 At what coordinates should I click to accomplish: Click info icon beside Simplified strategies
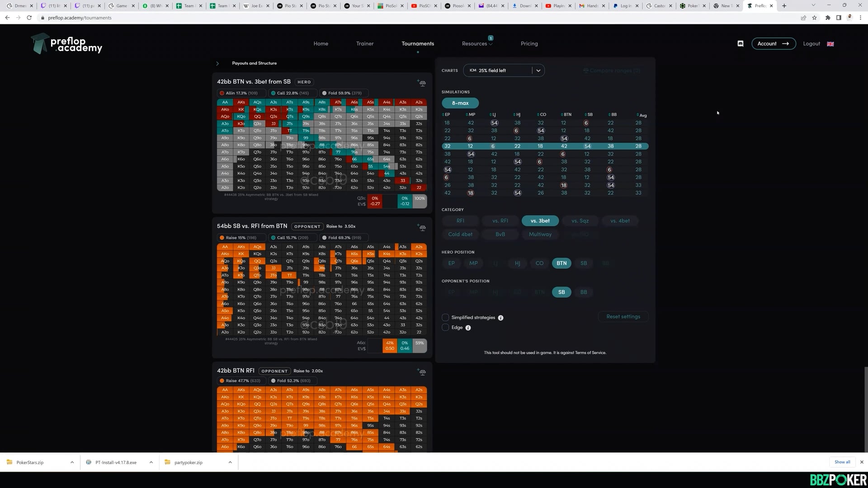point(500,318)
